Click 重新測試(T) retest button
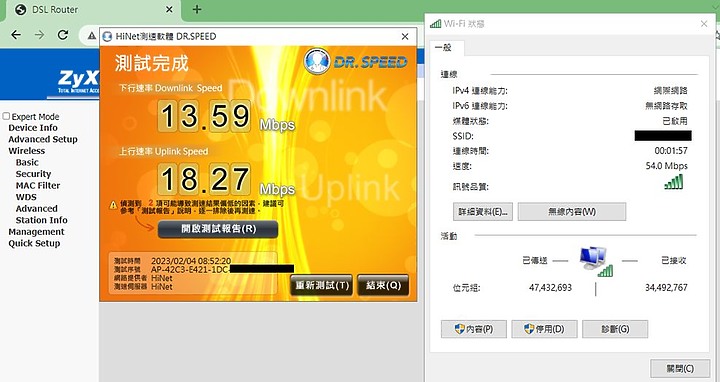 [321, 285]
